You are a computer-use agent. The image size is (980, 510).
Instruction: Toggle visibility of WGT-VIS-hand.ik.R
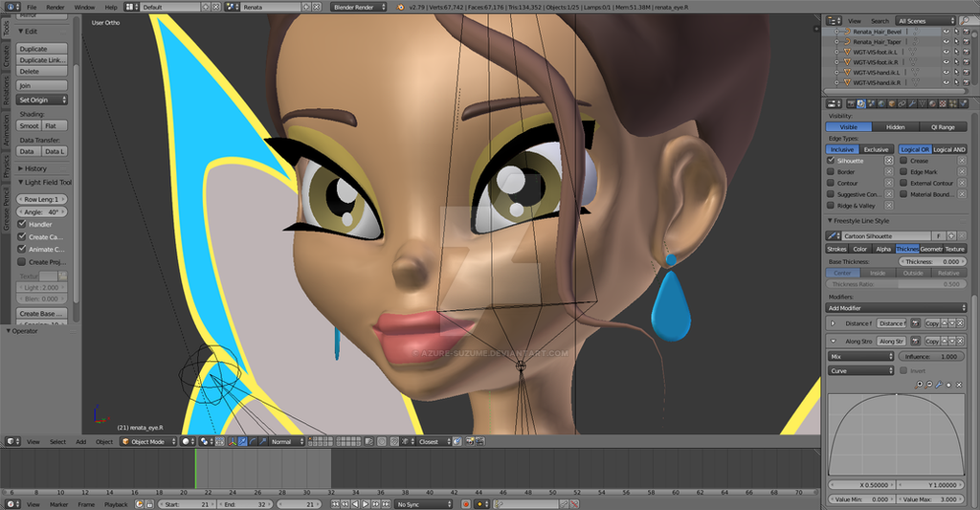(946, 82)
